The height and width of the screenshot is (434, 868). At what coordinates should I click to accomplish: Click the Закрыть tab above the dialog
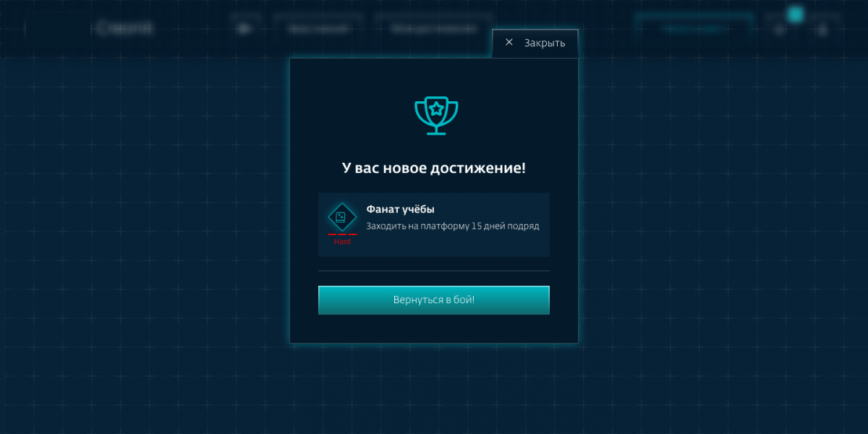[x=535, y=43]
